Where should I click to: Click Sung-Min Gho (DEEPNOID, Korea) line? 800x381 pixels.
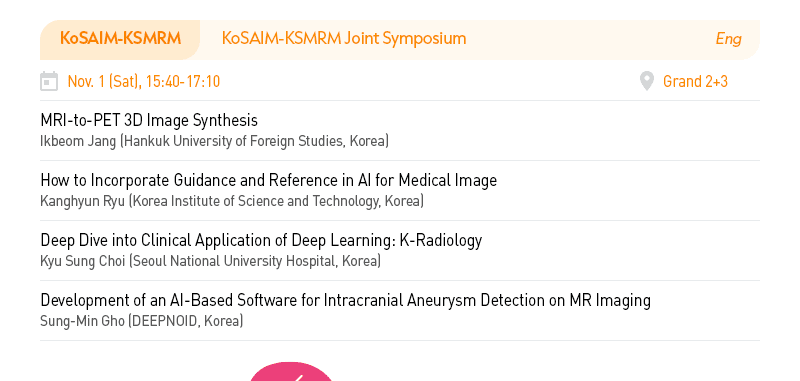(141, 321)
